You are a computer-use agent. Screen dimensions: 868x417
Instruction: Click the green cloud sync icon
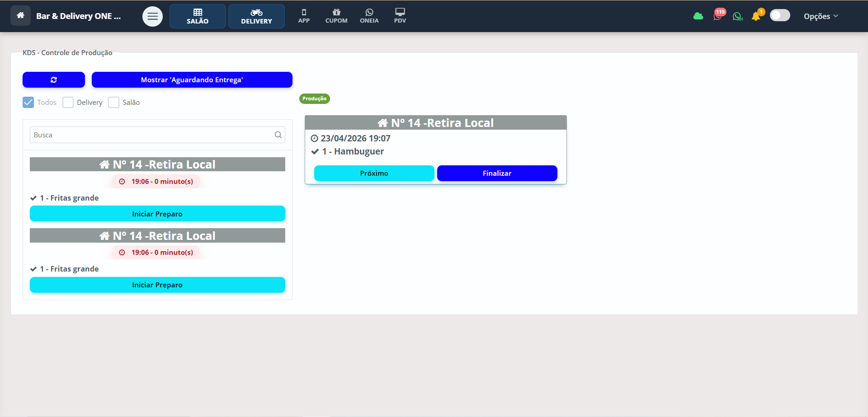click(x=698, y=16)
